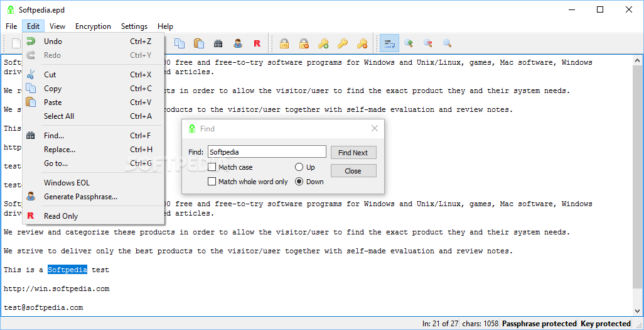Click the Zoom In magnifier with plus

pos(408,43)
